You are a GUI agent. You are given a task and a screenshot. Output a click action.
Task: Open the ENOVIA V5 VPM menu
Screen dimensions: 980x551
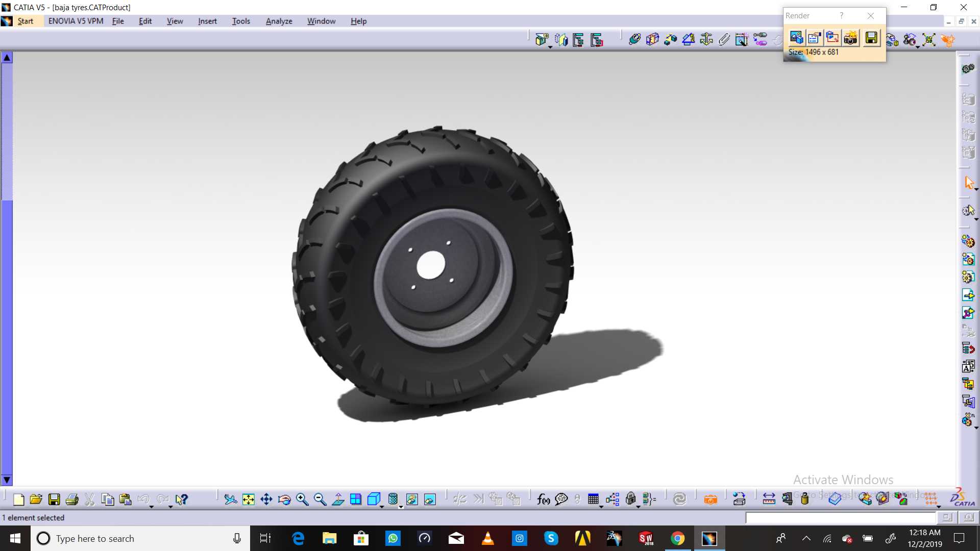pyautogui.click(x=76, y=21)
